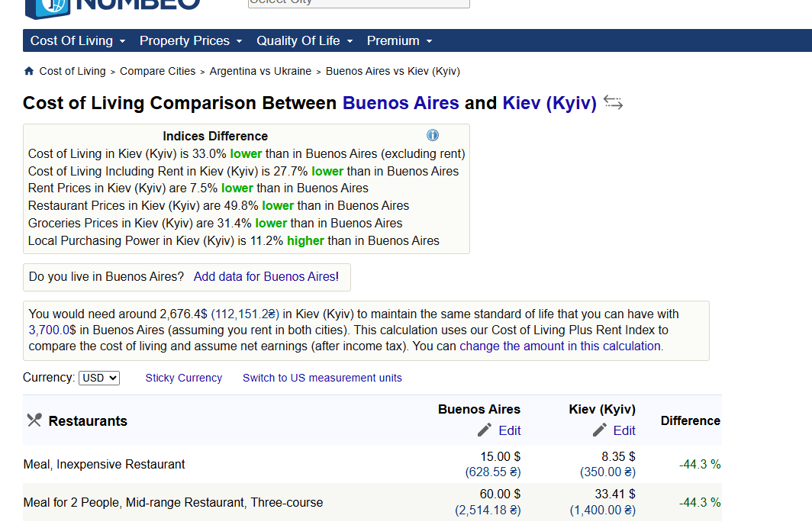Open the USD currency selector

pos(99,378)
